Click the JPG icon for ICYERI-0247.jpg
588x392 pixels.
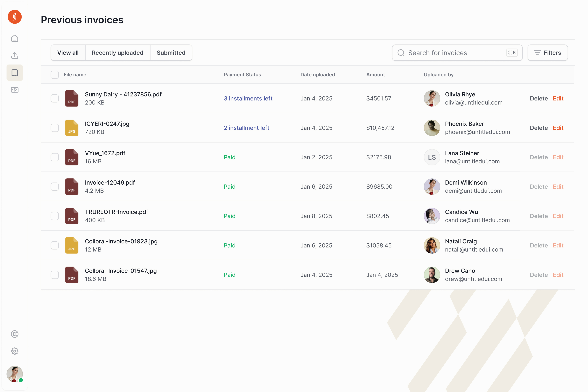pyautogui.click(x=72, y=128)
